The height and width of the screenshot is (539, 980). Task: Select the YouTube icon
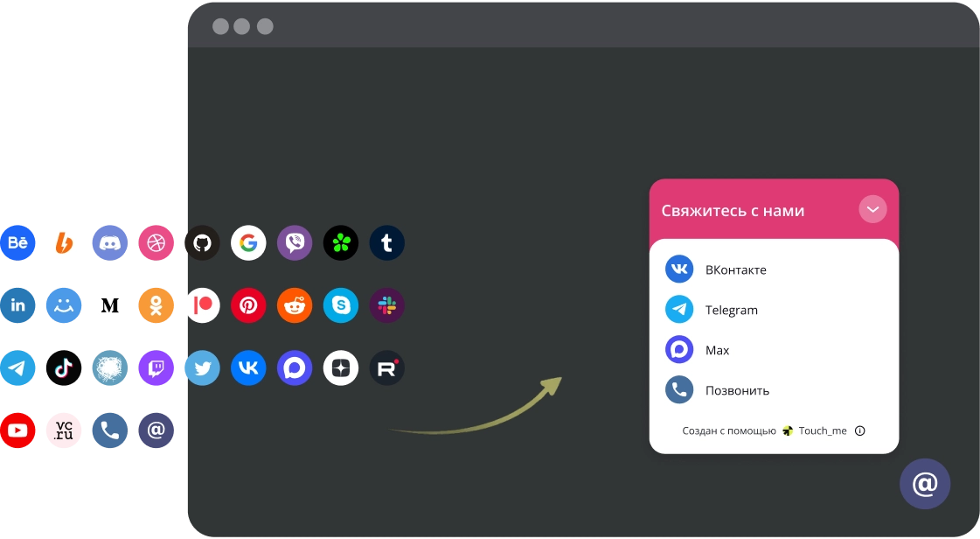point(17,430)
